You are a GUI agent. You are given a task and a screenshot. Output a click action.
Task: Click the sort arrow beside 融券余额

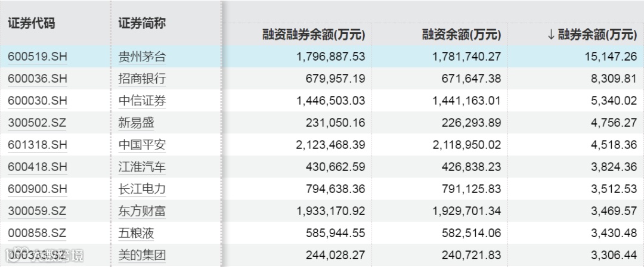tap(551, 35)
